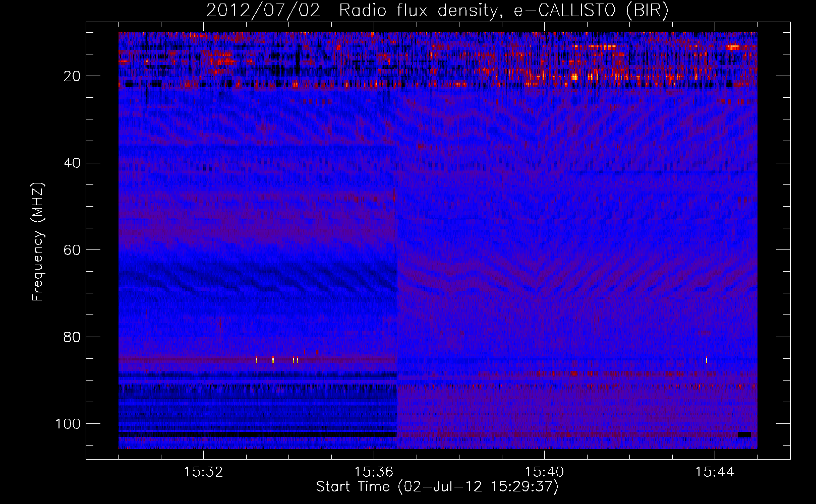Click the 'Start Time (02-Jul-12 15:29:37)' x-axis label

pyautogui.click(x=437, y=487)
